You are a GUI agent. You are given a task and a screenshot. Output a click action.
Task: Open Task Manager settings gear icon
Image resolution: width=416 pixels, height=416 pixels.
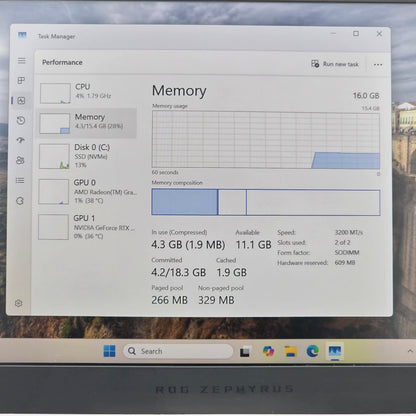(x=19, y=303)
